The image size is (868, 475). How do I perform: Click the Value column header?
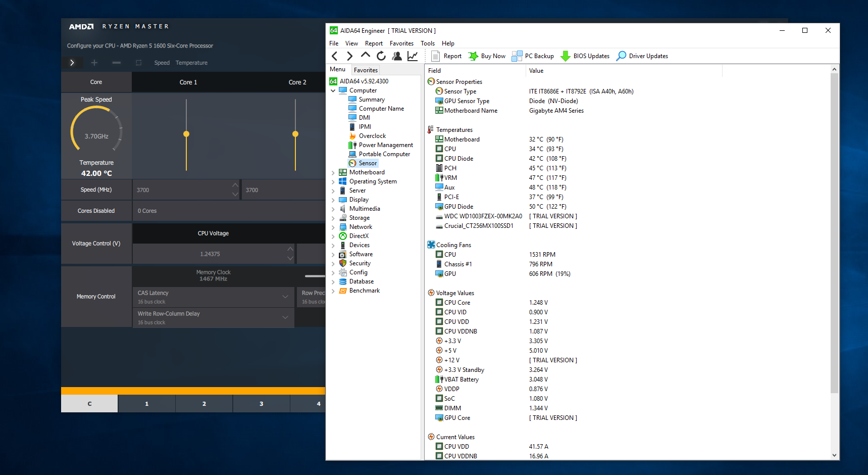624,71
